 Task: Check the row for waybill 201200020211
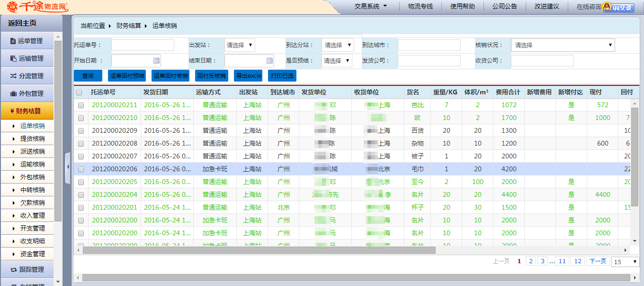pyautogui.click(x=81, y=105)
